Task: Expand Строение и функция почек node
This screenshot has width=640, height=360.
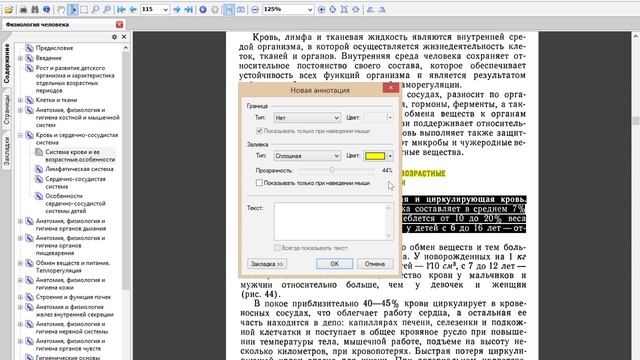Action: tap(20, 297)
